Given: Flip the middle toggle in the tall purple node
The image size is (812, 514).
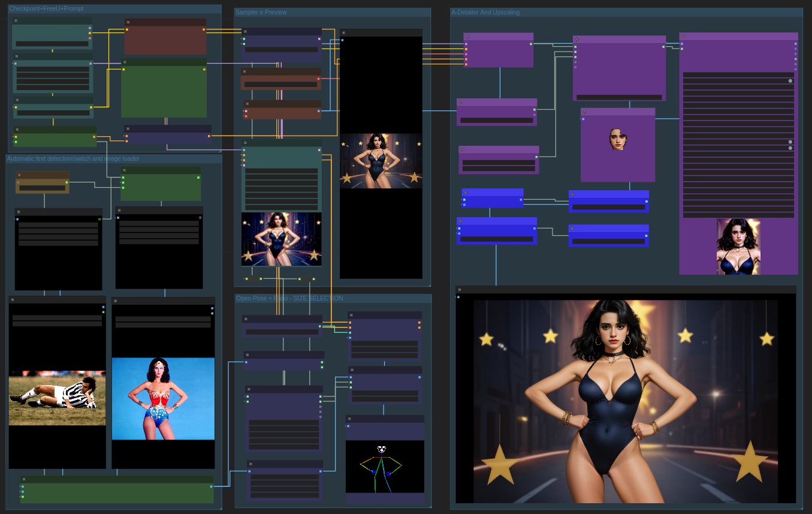Looking at the screenshot, I should [x=790, y=142].
